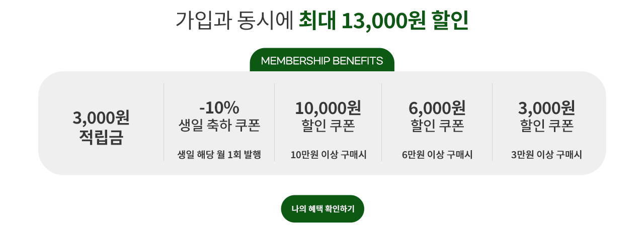Click the -10% discount figure
This screenshot has height=231, width=644.
pyautogui.click(x=219, y=107)
